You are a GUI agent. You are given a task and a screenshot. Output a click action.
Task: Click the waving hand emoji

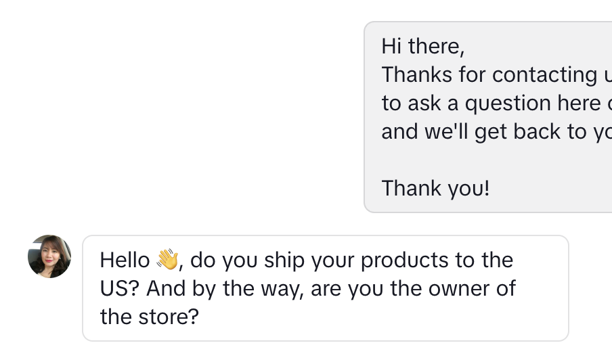pyautogui.click(x=167, y=260)
